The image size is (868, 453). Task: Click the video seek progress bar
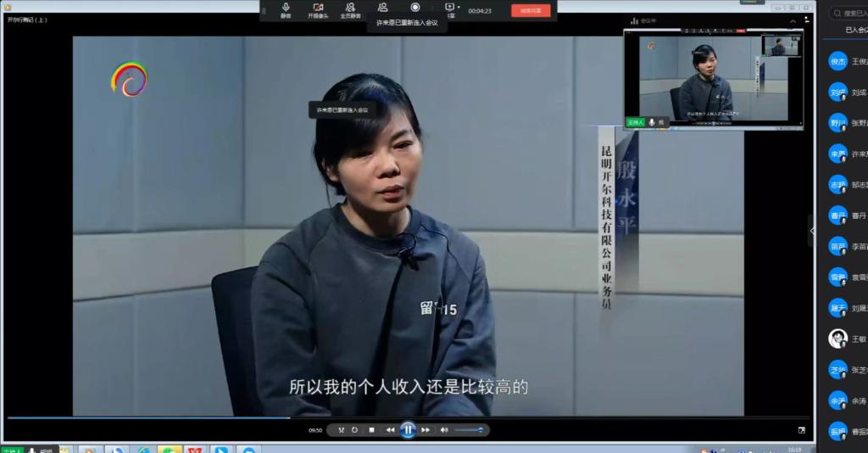tap(409, 417)
